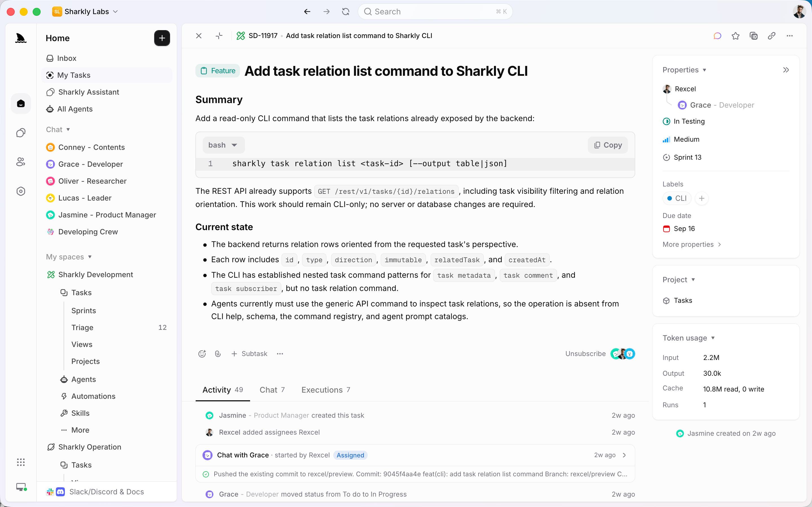Image resolution: width=812 pixels, height=507 pixels.
Task: Change the In Testing status
Action: coord(684,121)
